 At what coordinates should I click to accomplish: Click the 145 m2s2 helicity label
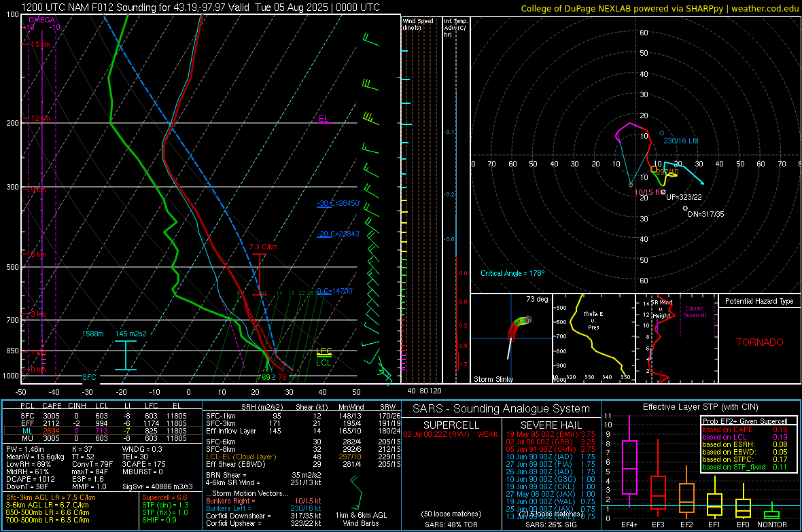point(131,334)
